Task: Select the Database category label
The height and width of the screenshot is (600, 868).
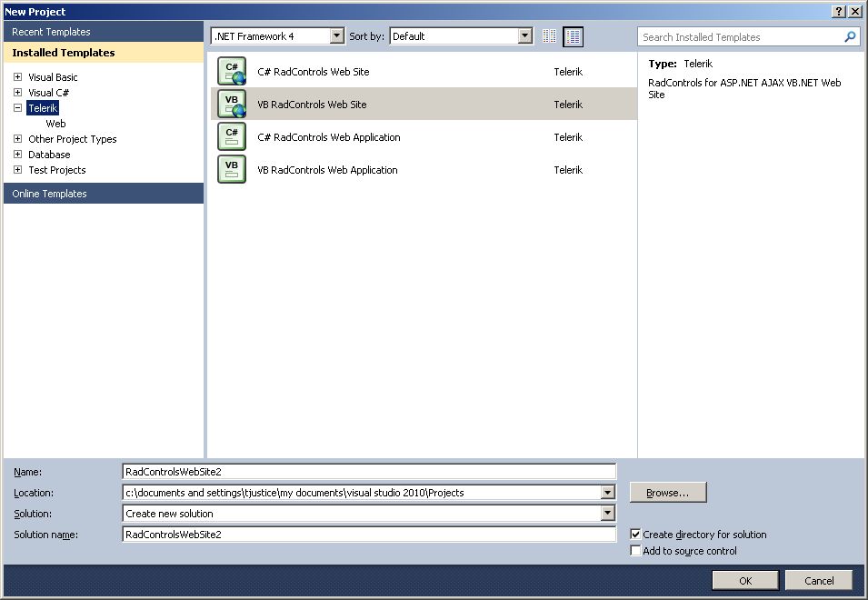Action: click(49, 155)
